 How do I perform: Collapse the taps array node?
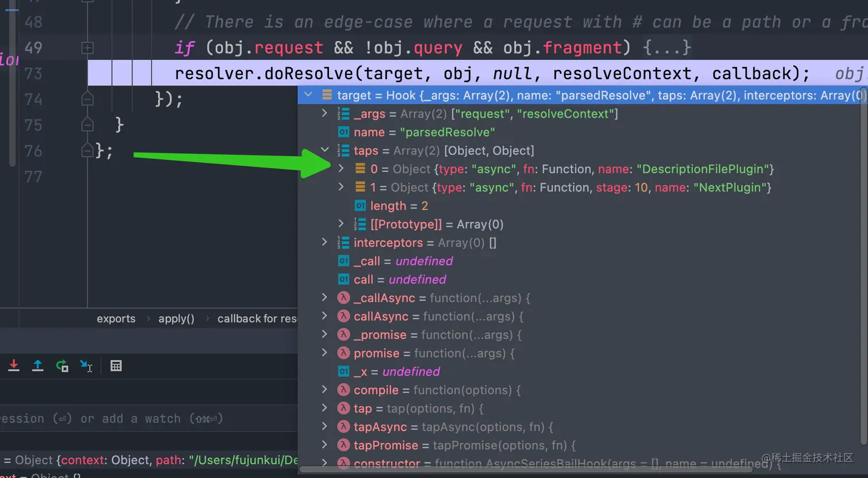(325, 150)
